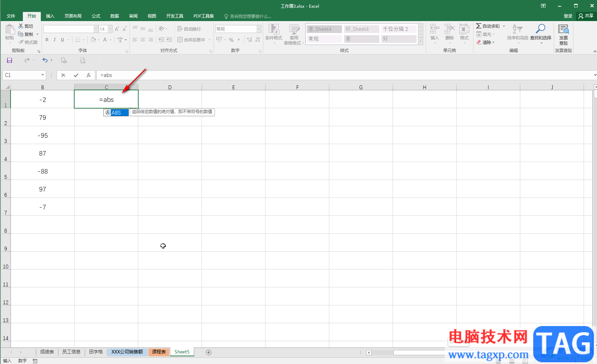Add new sheet with plus icon
597x364 pixels.
[x=209, y=352]
